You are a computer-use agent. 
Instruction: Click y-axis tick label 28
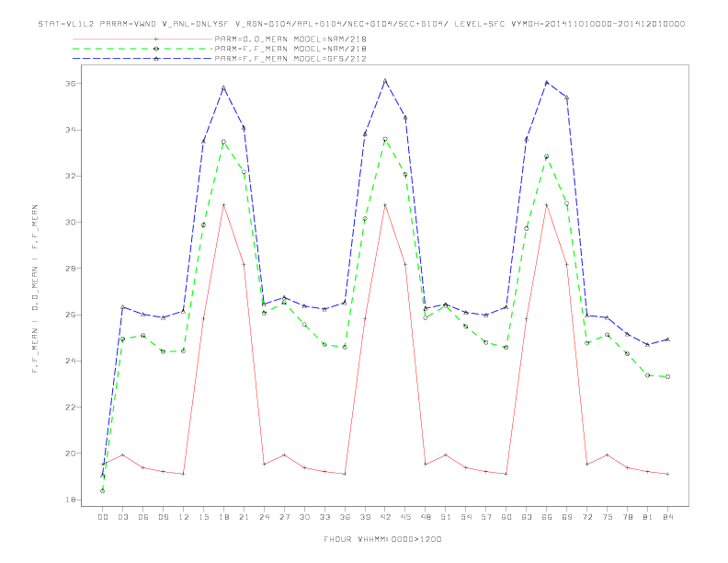(x=71, y=269)
